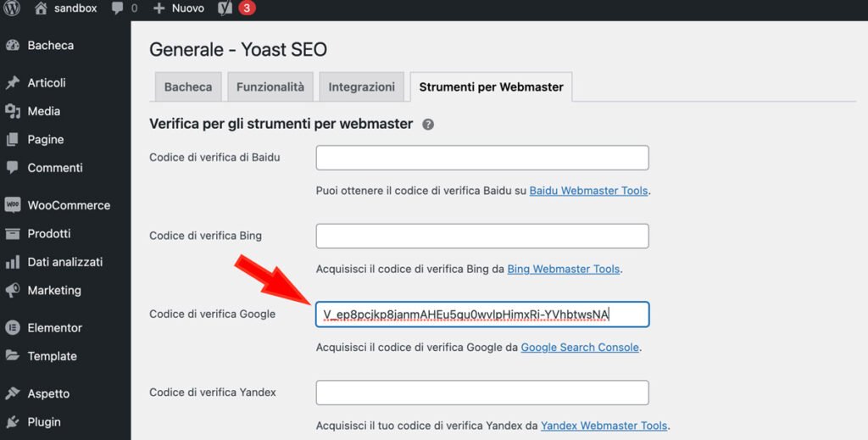The image size is (868, 440).
Task: Focus the Codice di verifica Yandex field
Action: pos(482,393)
